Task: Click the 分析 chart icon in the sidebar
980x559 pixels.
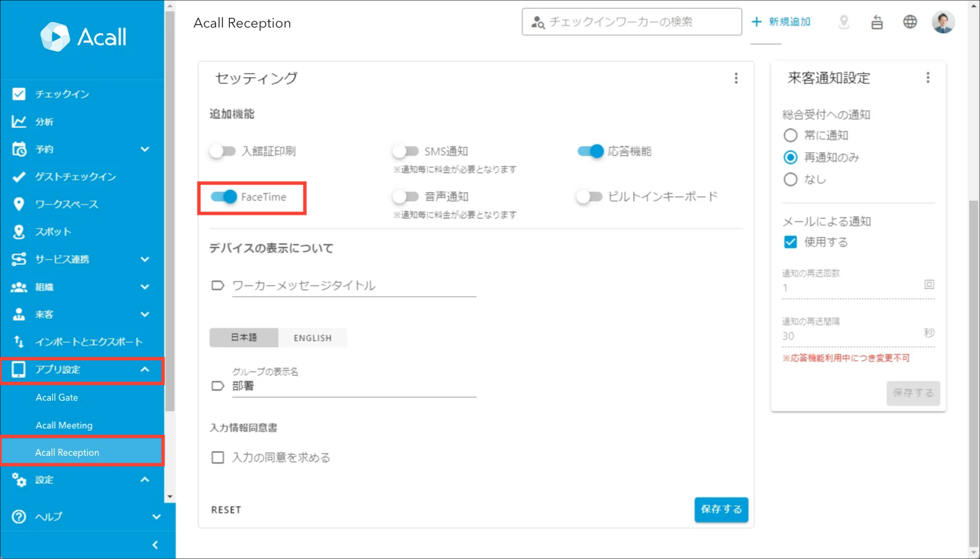Action: (19, 122)
